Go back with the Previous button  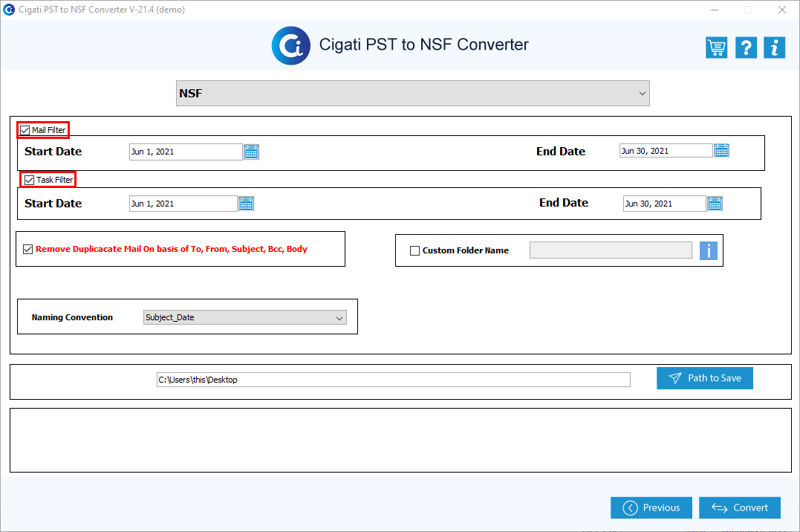pyautogui.click(x=651, y=507)
